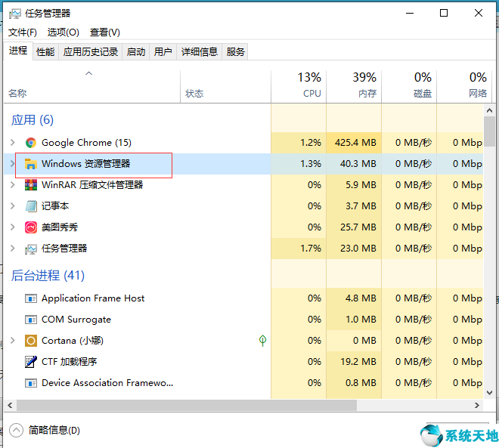Screen dimensions: 499x448
Task: Click the Device Association Framework icon
Action: (31, 383)
